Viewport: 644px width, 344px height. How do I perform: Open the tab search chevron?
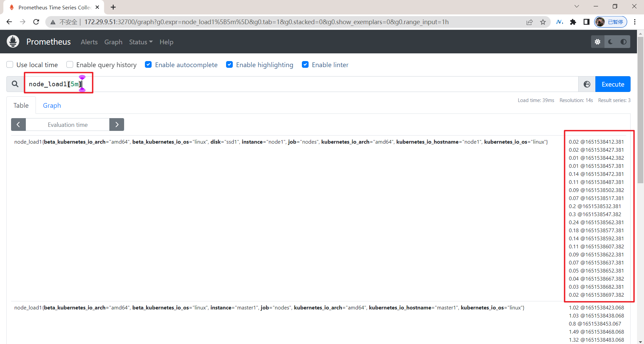[577, 6]
